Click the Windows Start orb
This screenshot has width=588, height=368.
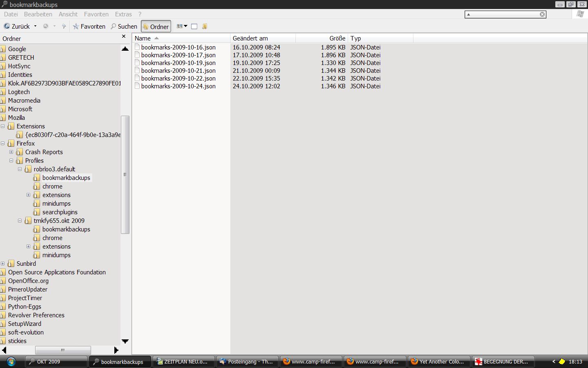coord(11,361)
